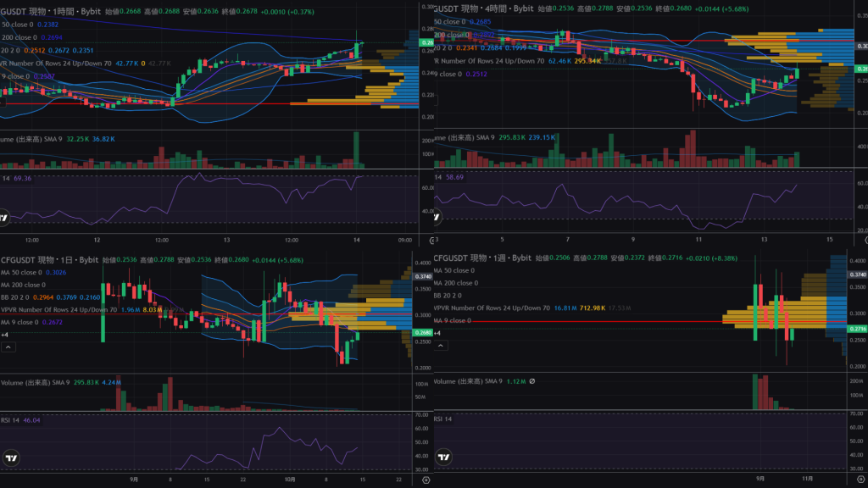Open time axis settings gear on weekly chart
The height and width of the screenshot is (488, 868).
coord(859,480)
